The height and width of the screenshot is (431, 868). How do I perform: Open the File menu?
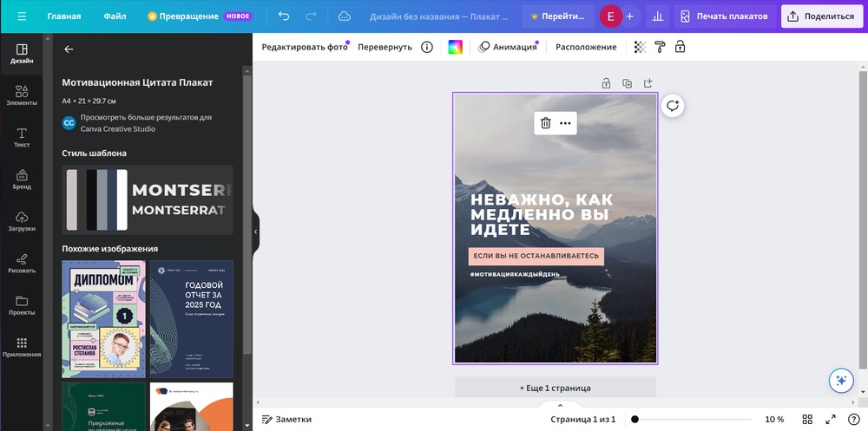tap(115, 16)
